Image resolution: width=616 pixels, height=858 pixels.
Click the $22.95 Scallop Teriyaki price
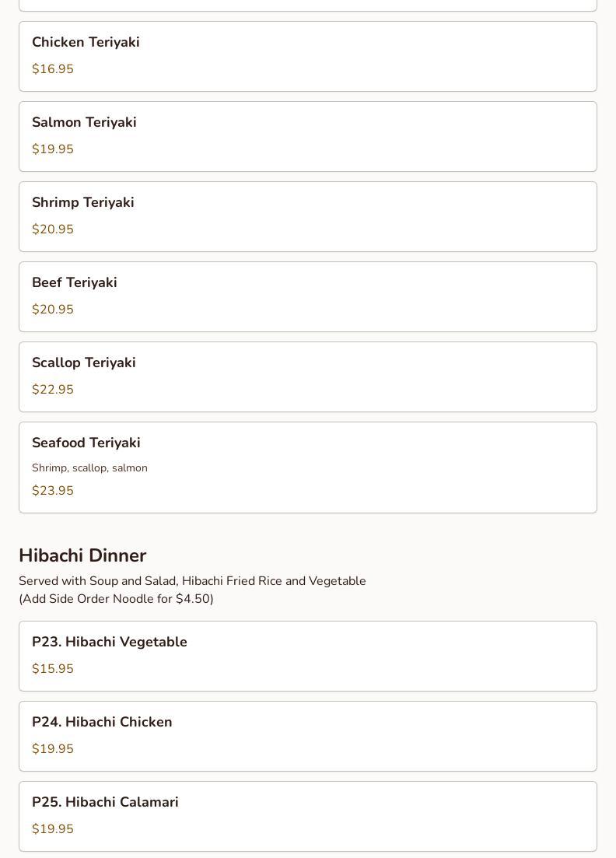(x=53, y=390)
